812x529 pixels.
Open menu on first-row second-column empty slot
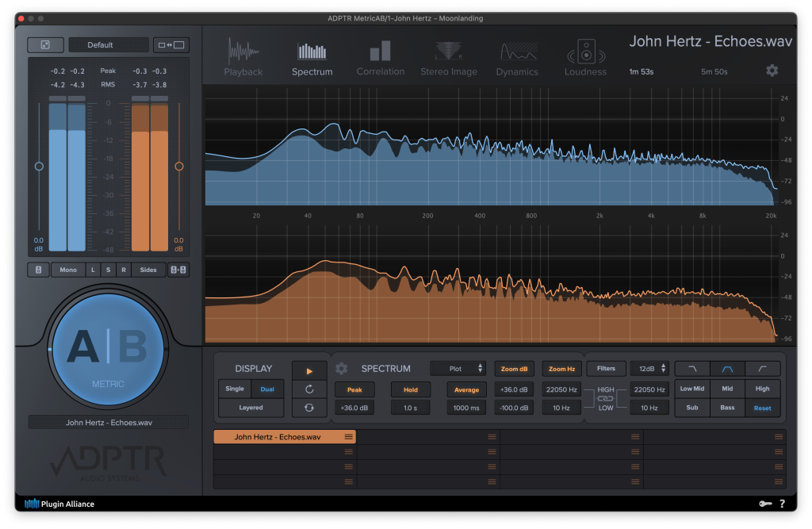pyautogui.click(x=492, y=437)
